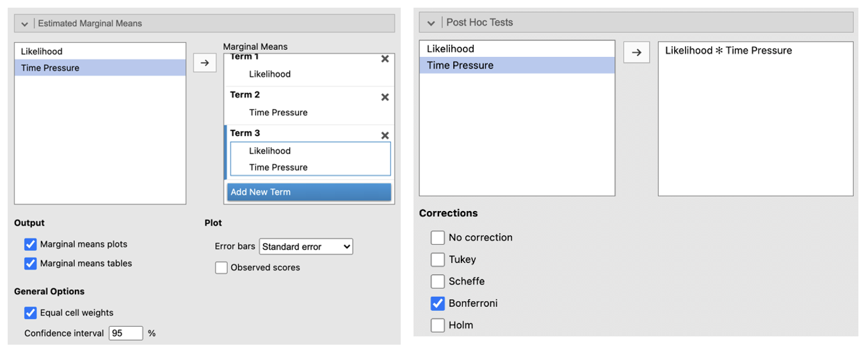Select Time Pressure in Post Hoc variable list
868x353 pixels.
click(x=460, y=65)
